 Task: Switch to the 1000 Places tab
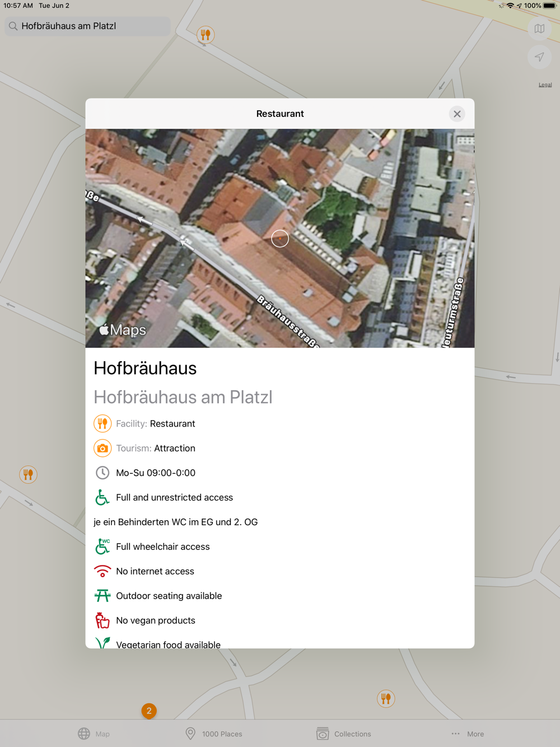click(214, 734)
